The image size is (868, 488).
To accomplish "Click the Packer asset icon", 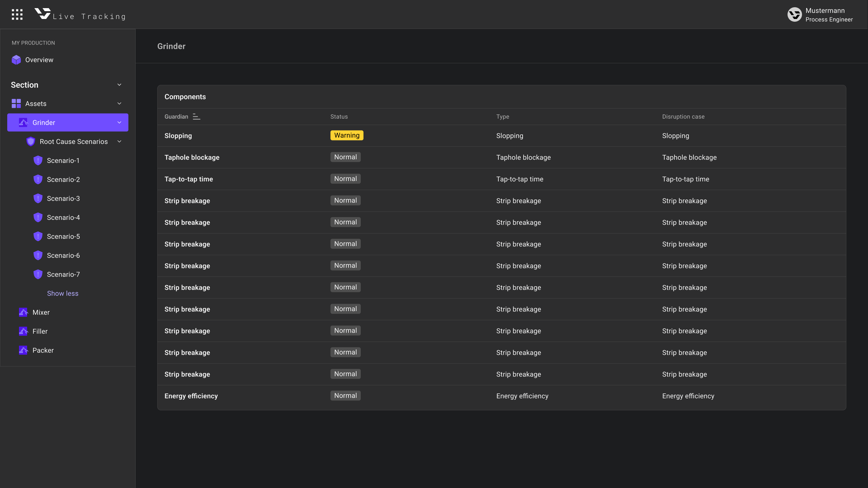I will [x=23, y=350].
